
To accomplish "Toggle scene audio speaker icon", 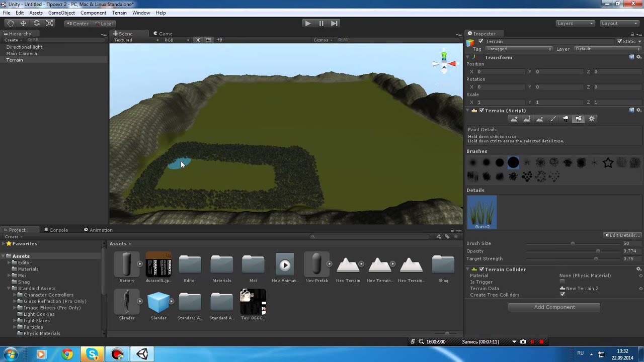I will pyautogui.click(x=219, y=40).
